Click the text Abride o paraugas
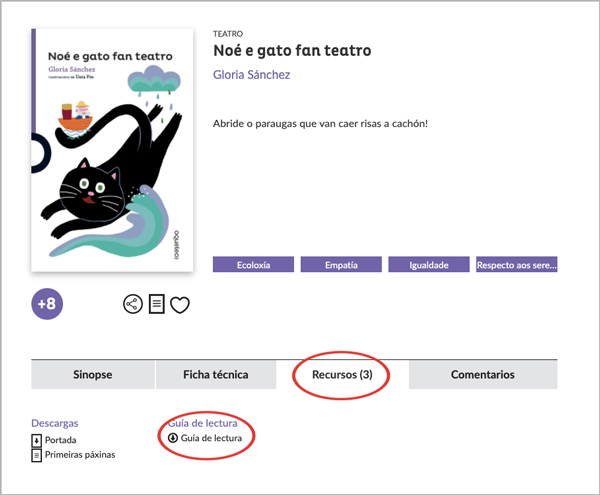The height and width of the screenshot is (495, 600). tap(253, 124)
